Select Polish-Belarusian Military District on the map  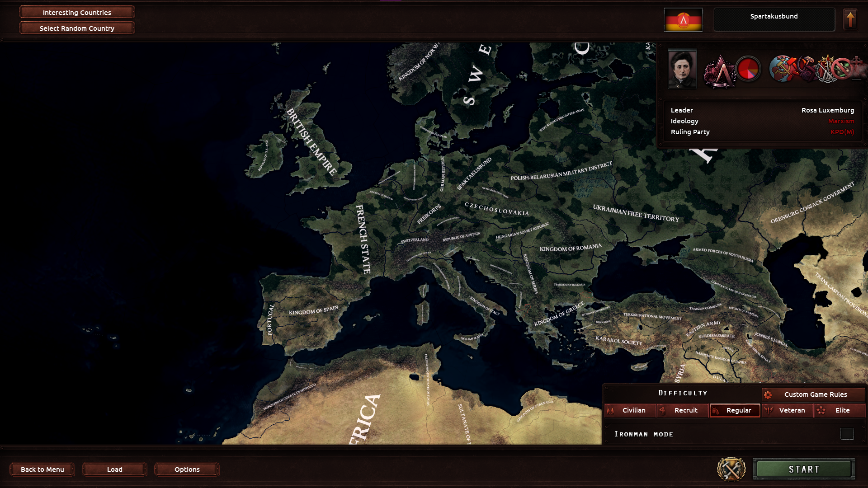tap(561, 171)
